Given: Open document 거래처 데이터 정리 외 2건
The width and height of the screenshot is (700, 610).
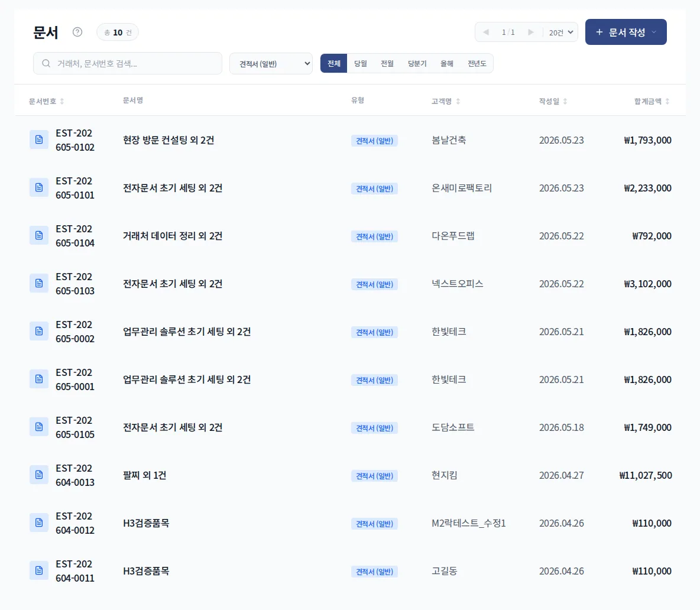Looking at the screenshot, I should (x=172, y=236).
